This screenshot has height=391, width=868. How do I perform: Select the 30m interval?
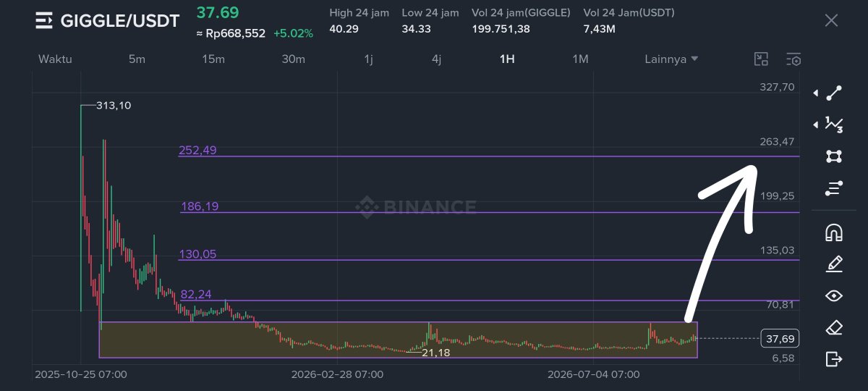[293, 59]
